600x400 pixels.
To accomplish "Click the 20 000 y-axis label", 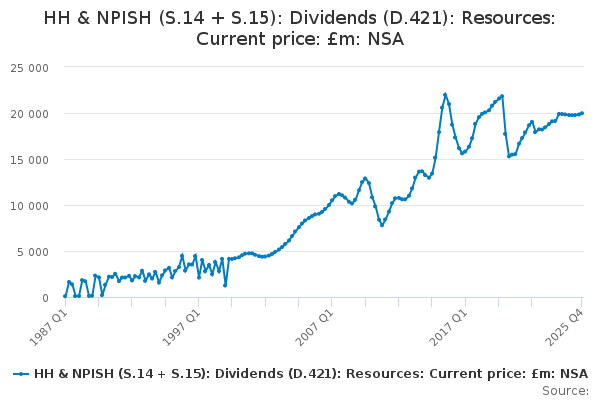I will coord(32,113).
